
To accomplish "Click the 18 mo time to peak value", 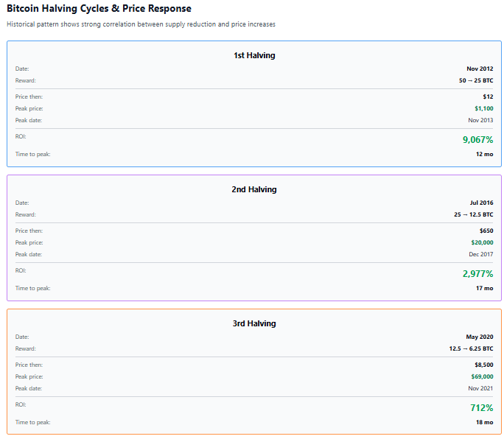I will (484, 422).
